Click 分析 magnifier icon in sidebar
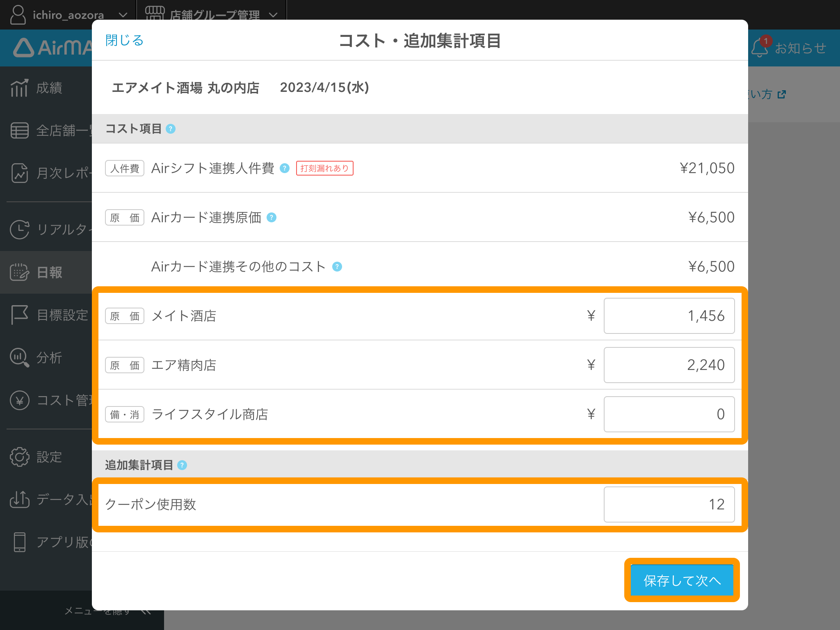Viewport: 840px width, 630px height. click(x=19, y=357)
